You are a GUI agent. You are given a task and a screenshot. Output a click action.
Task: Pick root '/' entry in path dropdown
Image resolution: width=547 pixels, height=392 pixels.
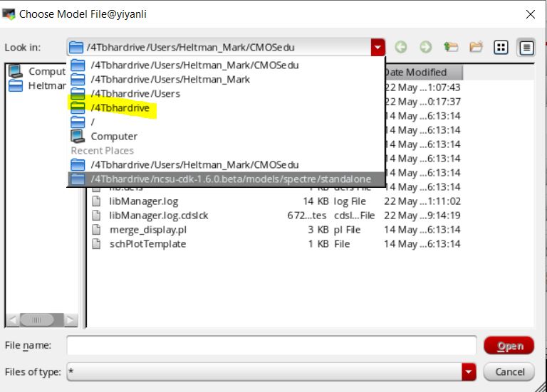pyautogui.click(x=93, y=122)
